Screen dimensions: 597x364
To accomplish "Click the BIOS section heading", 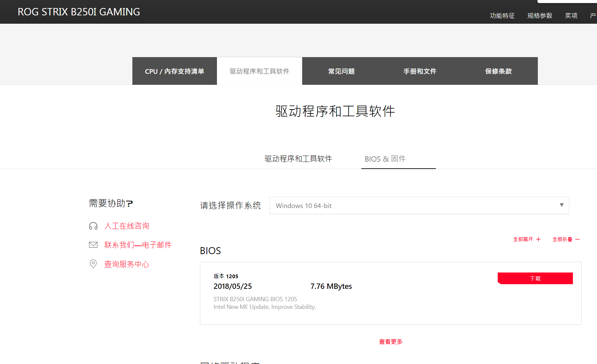I will tap(210, 251).
